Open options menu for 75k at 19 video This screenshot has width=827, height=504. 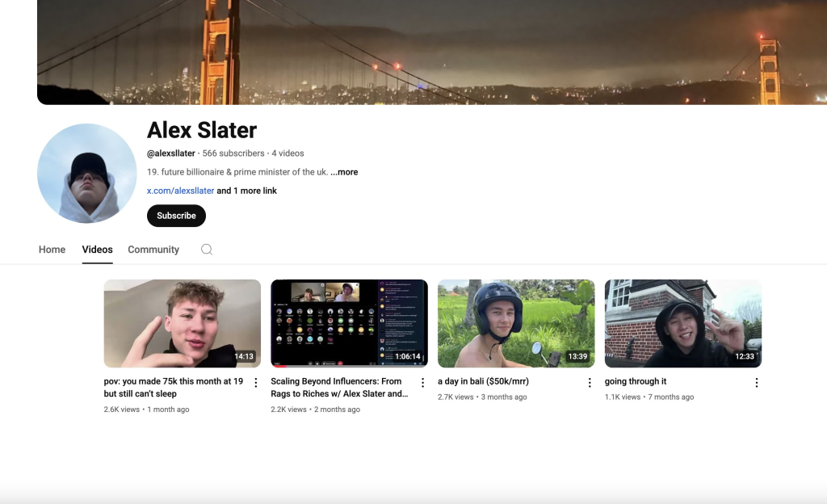coord(256,383)
